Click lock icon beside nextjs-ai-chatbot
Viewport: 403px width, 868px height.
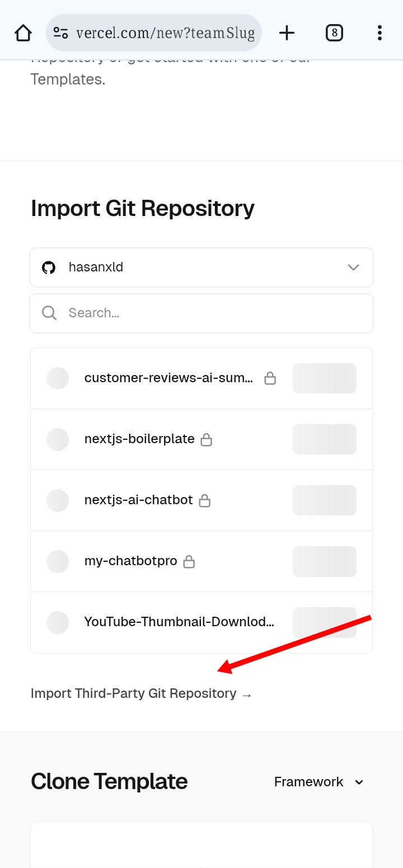pos(205,500)
